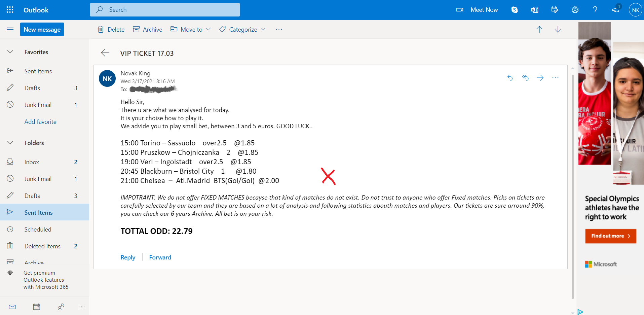
Task: Open more actions ellipsis in message header
Action: (555, 78)
